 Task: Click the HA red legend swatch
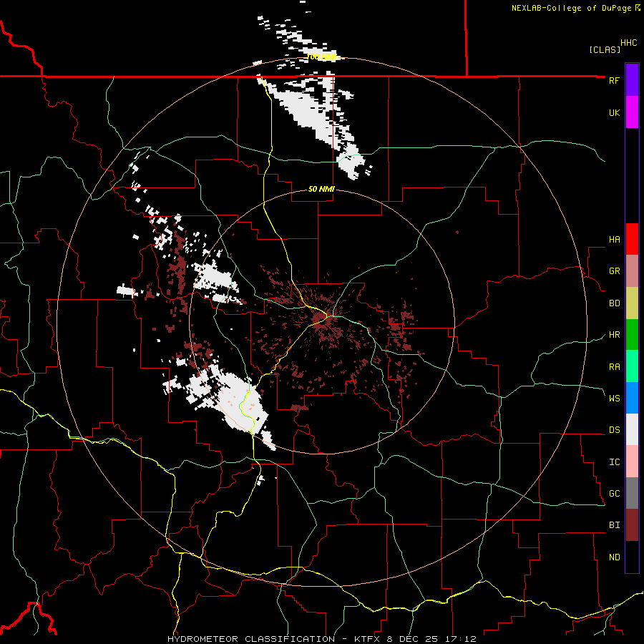(x=632, y=239)
